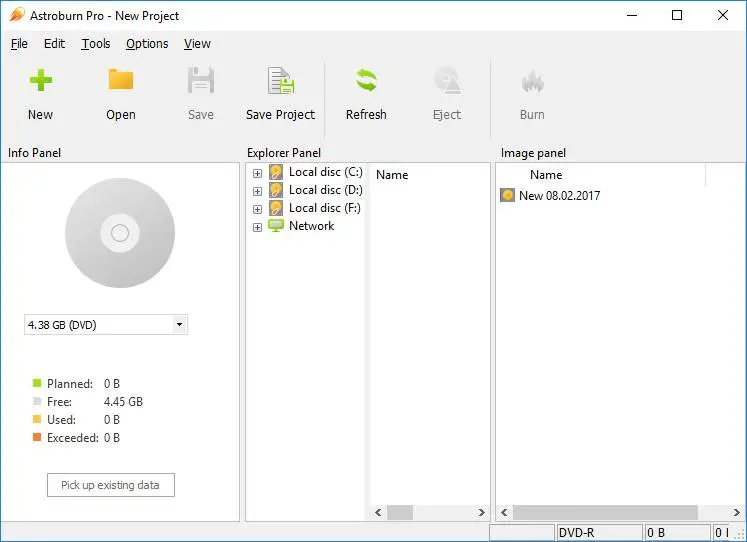Open the Tools menu
Viewport: 747px width, 542px height.
[96, 44]
